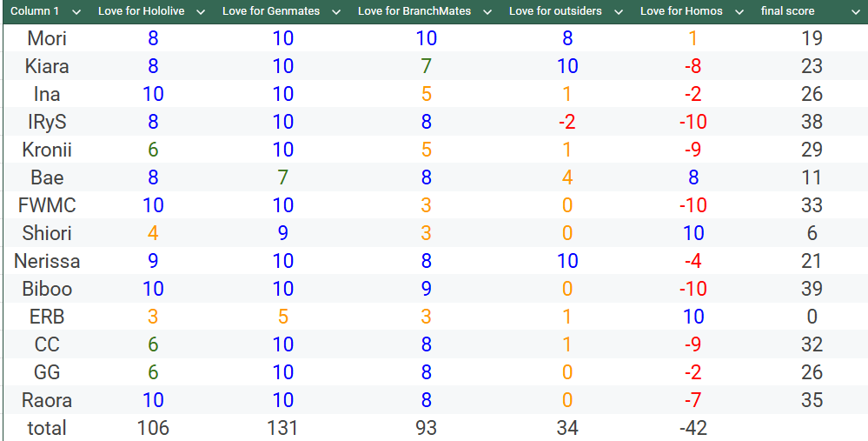Viewport: 868px width, 441px height.
Task: Select Nerissa's Love for Hololive value 9
Action: pyautogui.click(x=153, y=261)
